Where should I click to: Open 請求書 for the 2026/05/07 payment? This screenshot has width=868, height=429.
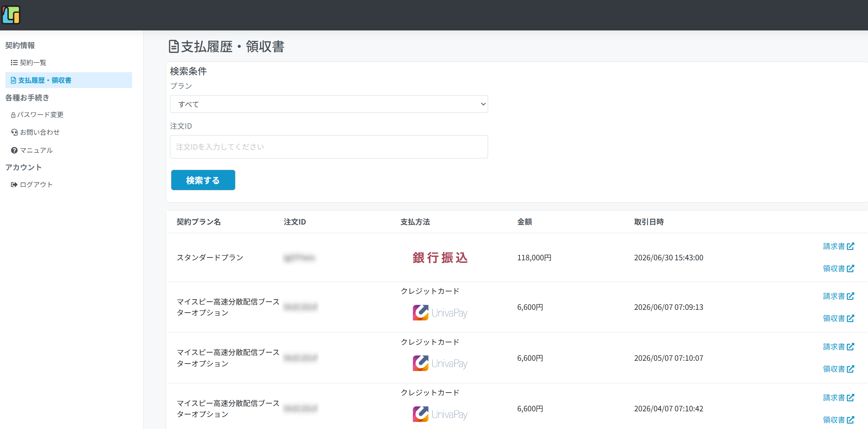point(838,347)
